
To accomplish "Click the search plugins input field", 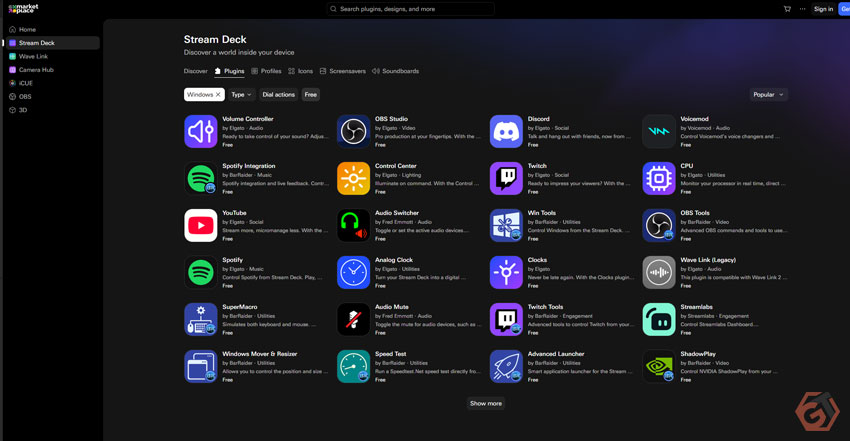I will click(x=410, y=9).
